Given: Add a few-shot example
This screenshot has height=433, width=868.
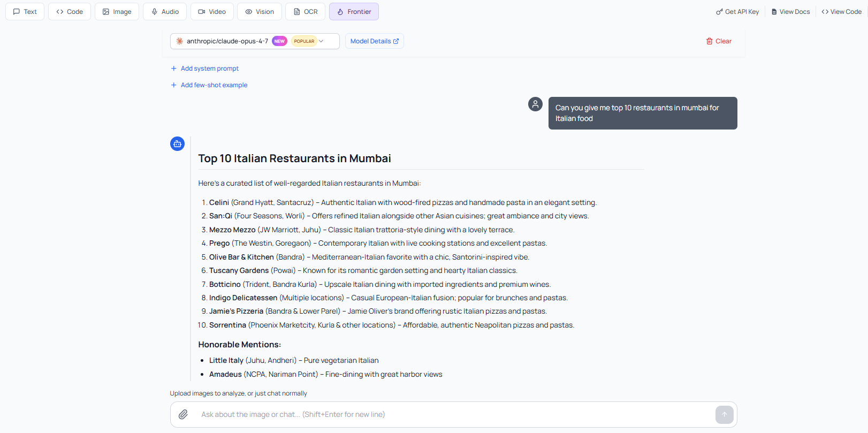Looking at the screenshot, I should 214,85.
